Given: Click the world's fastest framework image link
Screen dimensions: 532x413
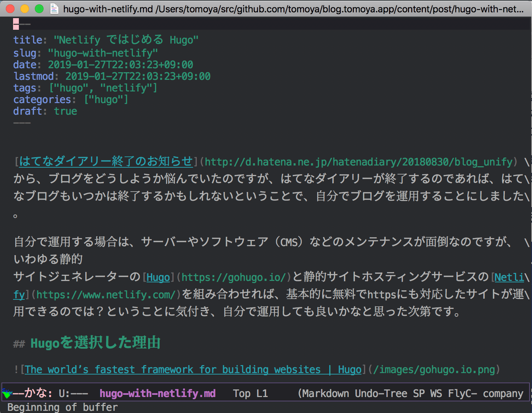Looking at the screenshot, I should click(x=193, y=370).
